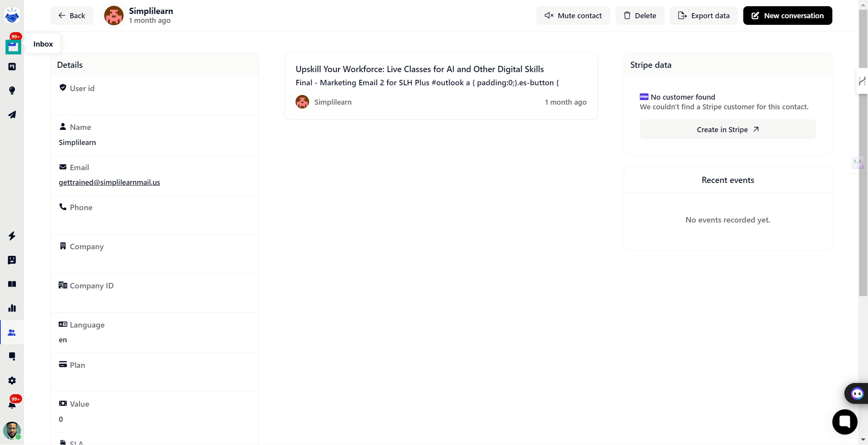
Task: Open the chat widget sidebar icon
Action: pyautogui.click(x=12, y=357)
